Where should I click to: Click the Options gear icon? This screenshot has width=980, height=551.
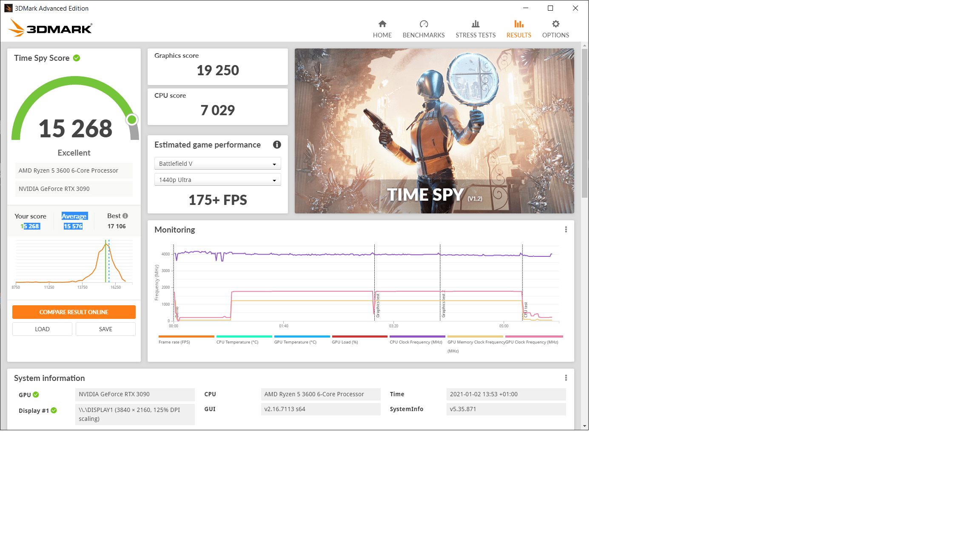tap(556, 24)
